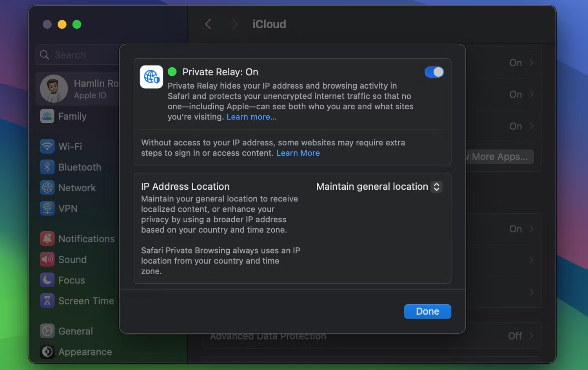
Task: Go back with the left arrow
Action: (208, 24)
